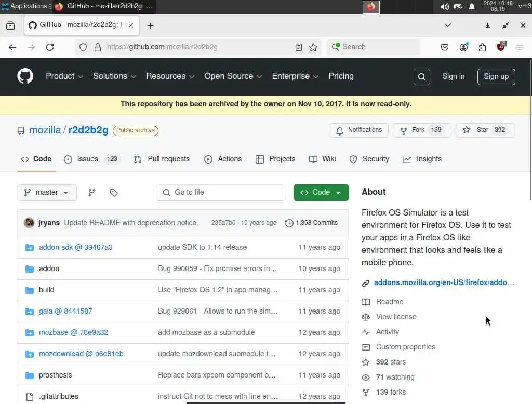Expand the Solutions navigation menu
Image resolution: width=532 pixels, height=404 pixels.
coord(114,76)
